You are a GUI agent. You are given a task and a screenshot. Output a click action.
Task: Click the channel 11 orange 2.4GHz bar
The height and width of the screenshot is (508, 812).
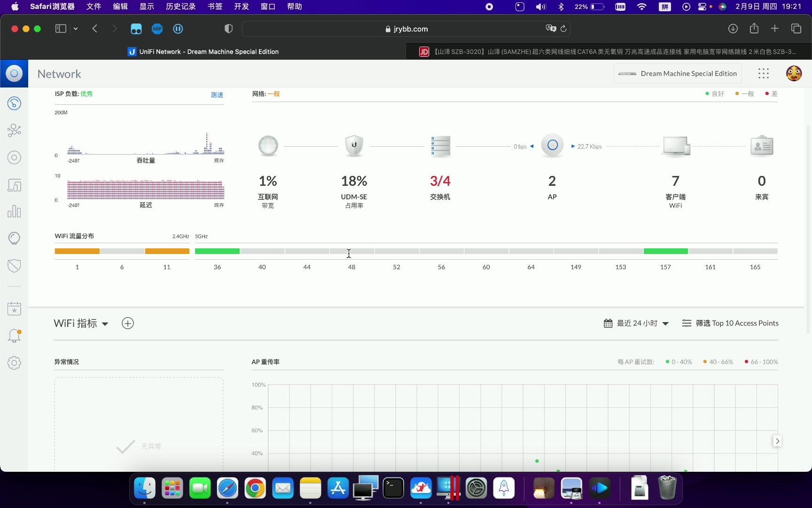click(167, 251)
